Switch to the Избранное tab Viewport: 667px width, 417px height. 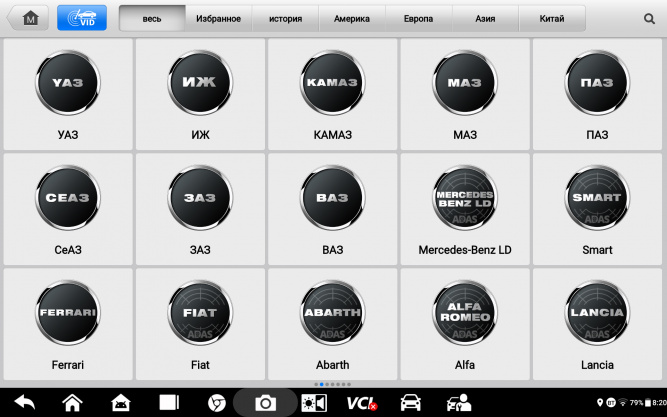coord(218,18)
